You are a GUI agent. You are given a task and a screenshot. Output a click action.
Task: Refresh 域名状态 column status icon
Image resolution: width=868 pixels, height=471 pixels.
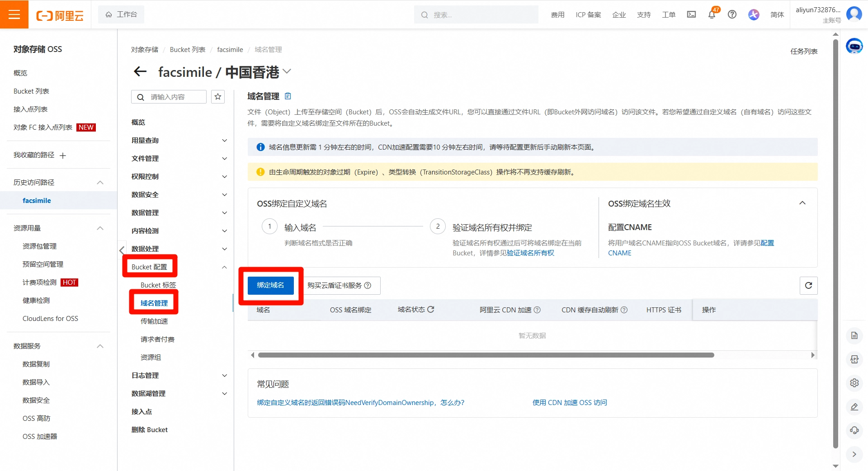point(431,309)
